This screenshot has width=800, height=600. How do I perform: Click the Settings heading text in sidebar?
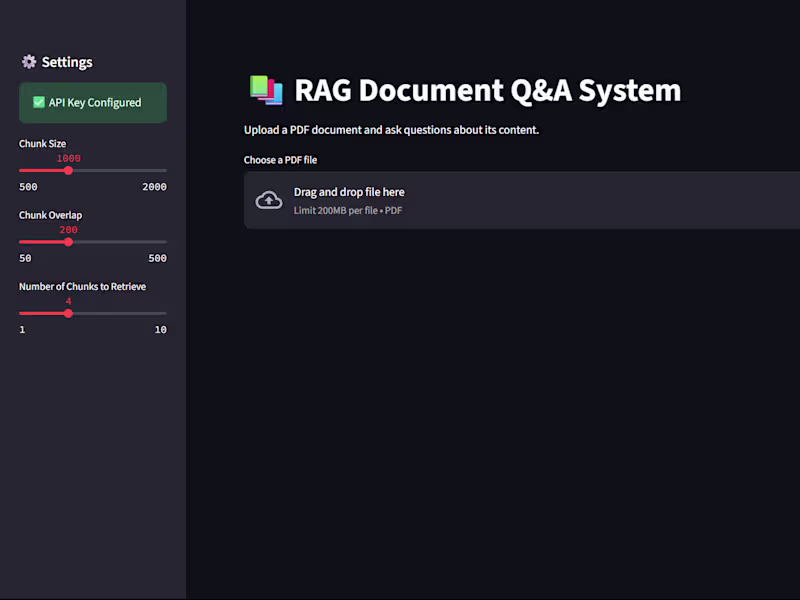67,62
